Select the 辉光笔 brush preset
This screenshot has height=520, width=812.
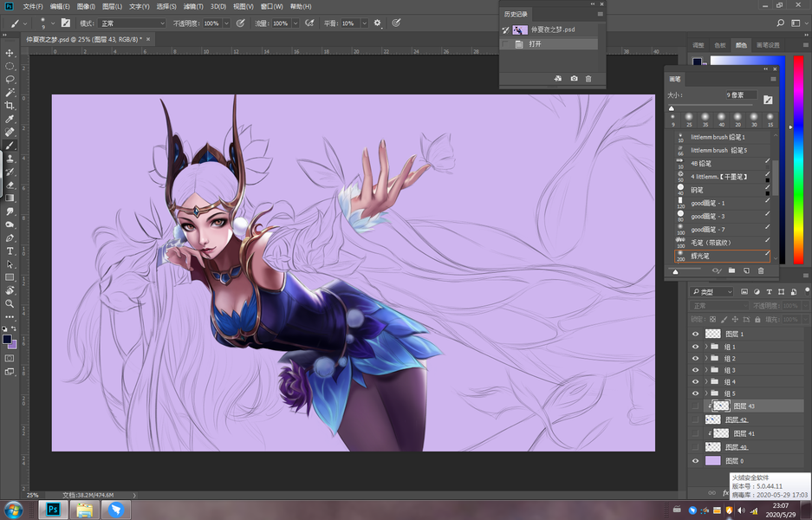click(x=723, y=256)
